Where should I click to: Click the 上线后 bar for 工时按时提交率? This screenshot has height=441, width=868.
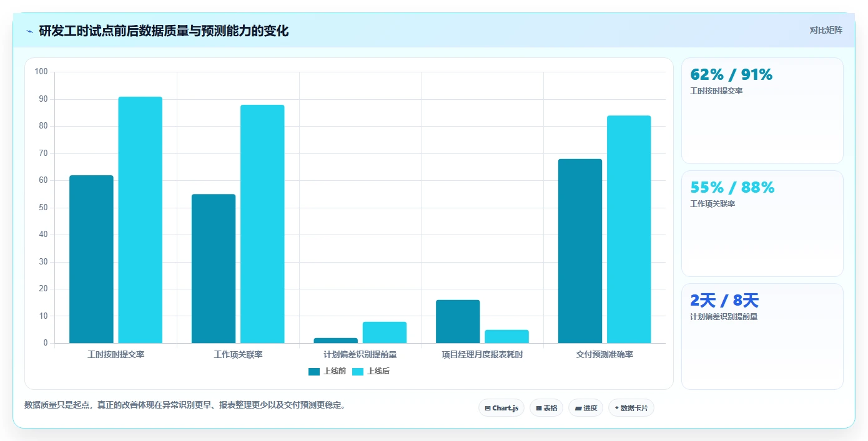click(141, 220)
